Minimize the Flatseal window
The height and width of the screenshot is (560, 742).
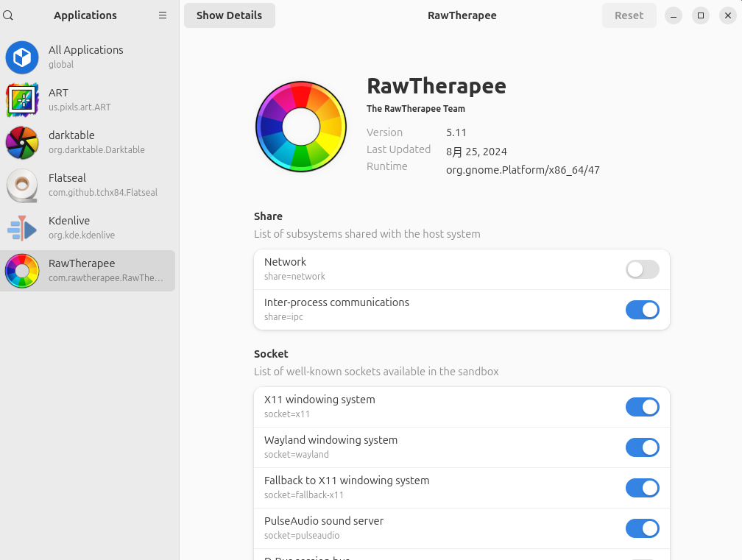(x=674, y=15)
